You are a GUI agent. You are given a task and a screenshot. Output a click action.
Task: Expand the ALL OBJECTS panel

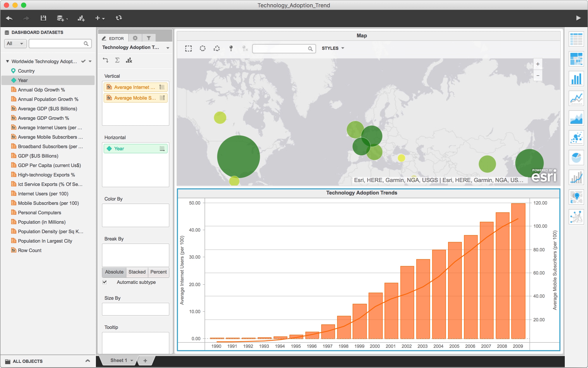tap(88, 361)
